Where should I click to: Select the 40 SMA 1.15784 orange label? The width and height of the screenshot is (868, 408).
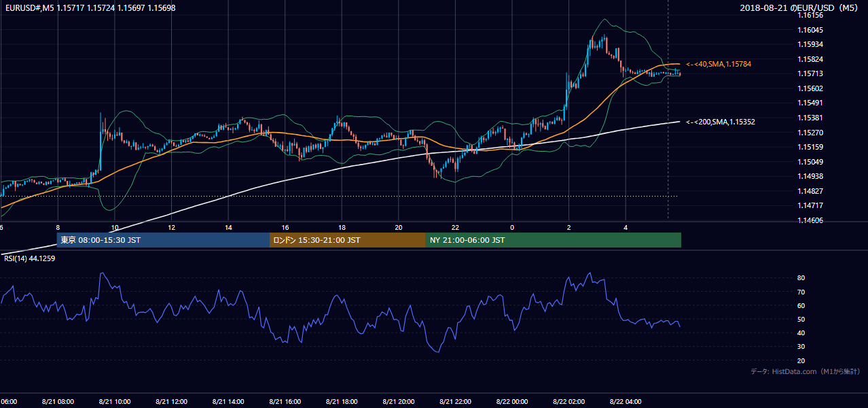(719, 64)
